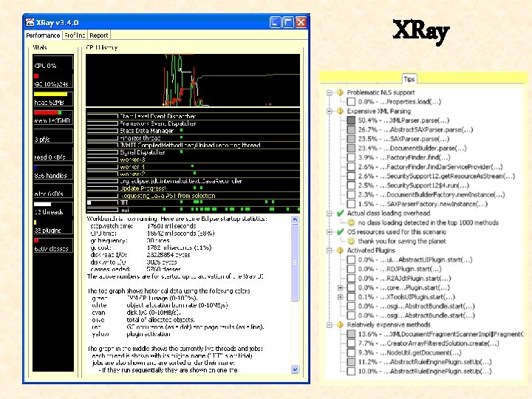Select the Tips tab
The width and height of the screenshot is (532, 399).
tap(409, 79)
